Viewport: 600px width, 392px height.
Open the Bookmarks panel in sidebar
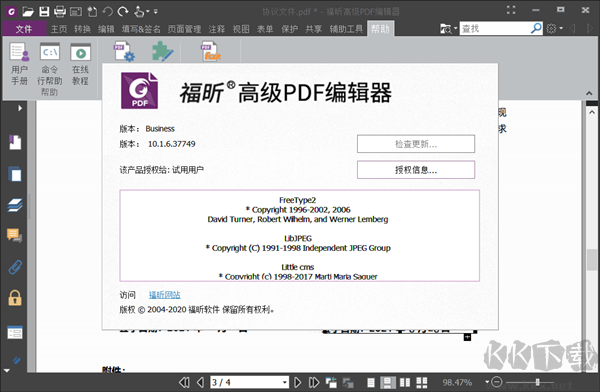pyautogui.click(x=15, y=142)
